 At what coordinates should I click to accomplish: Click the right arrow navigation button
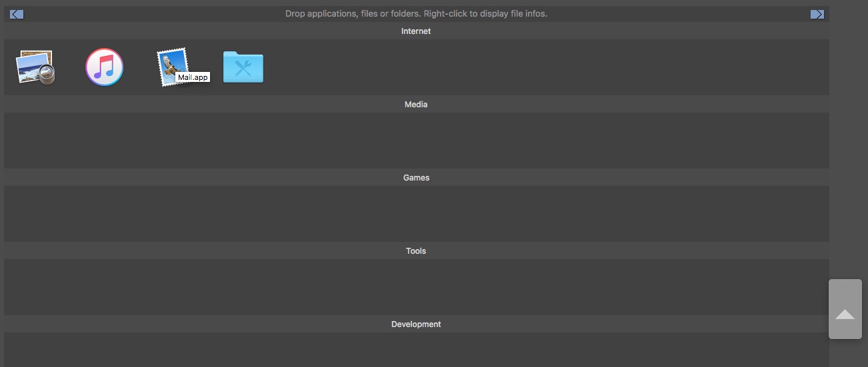[817, 14]
